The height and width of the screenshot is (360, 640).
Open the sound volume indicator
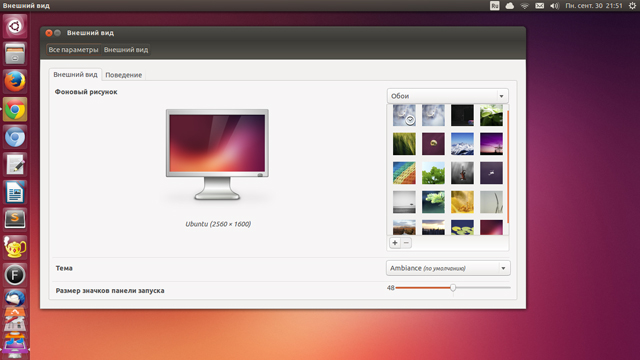click(x=554, y=6)
